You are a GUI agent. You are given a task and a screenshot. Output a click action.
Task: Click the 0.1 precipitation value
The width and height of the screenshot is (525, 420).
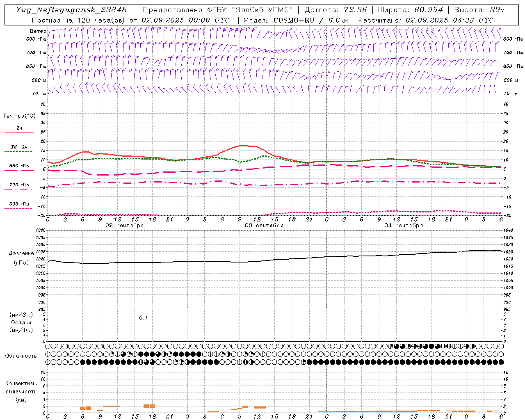143,317
